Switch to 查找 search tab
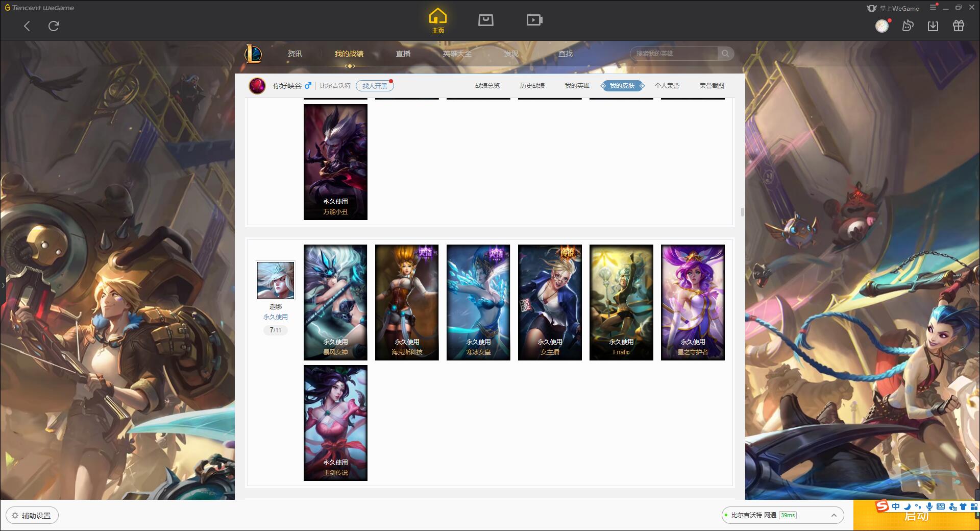 [566, 54]
